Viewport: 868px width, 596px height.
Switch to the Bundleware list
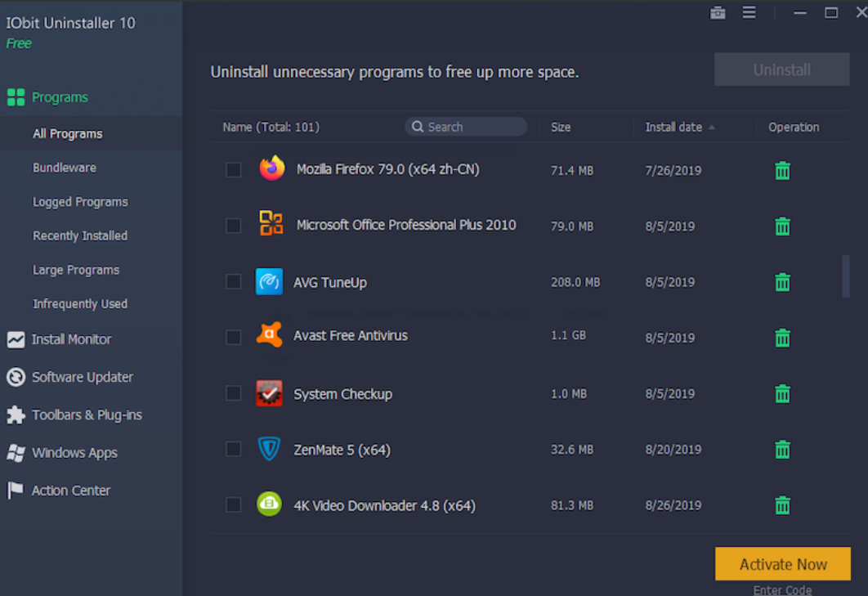tap(65, 168)
